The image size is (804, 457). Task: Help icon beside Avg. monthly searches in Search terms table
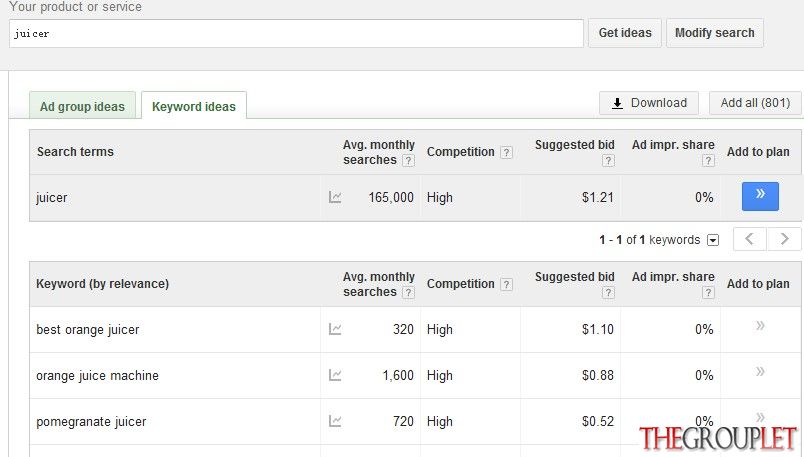coord(408,161)
